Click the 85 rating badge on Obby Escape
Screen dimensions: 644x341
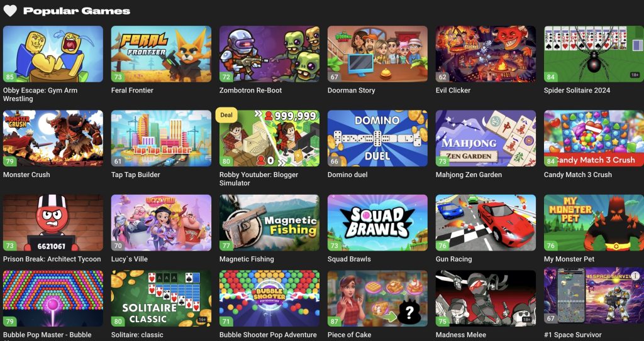10,77
